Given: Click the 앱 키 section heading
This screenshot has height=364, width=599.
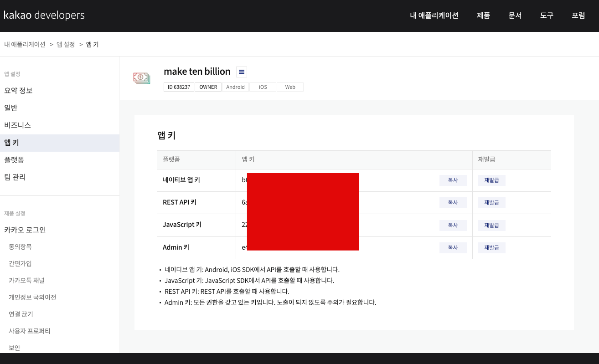Looking at the screenshot, I should 166,135.
